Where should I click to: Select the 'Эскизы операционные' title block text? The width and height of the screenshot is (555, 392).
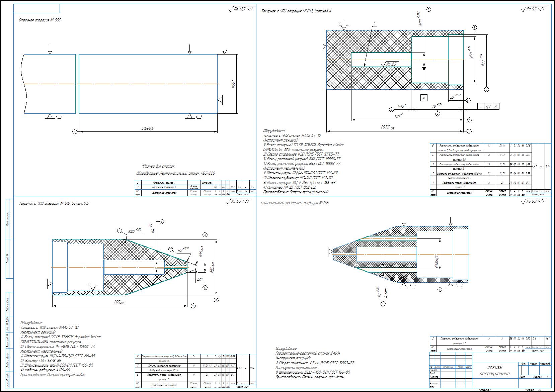[494, 370]
